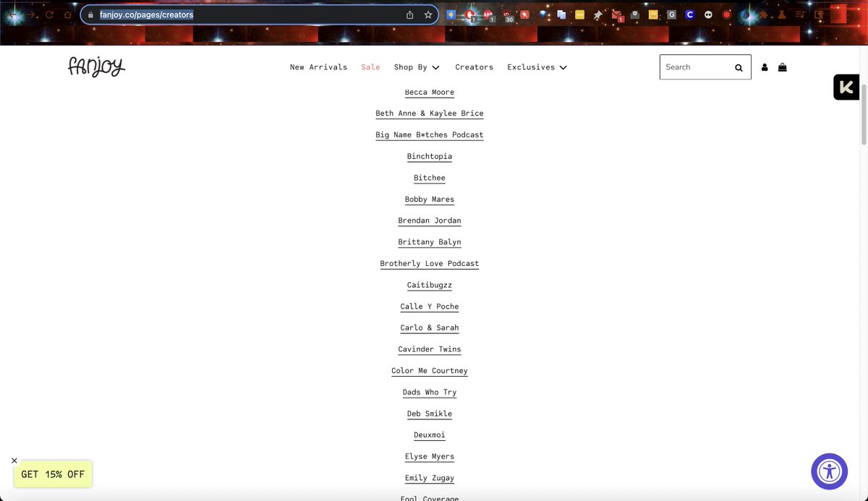Open the shopping bag cart icon
Viewport: 868px width, 501px height.
[x=783, y=67]
